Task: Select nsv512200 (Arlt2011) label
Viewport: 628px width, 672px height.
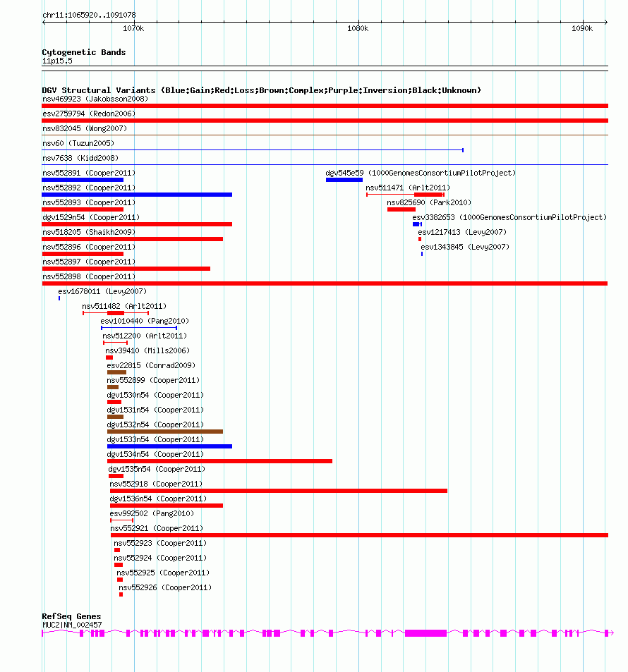Action: pyautogui.click(x=145, y=336)
